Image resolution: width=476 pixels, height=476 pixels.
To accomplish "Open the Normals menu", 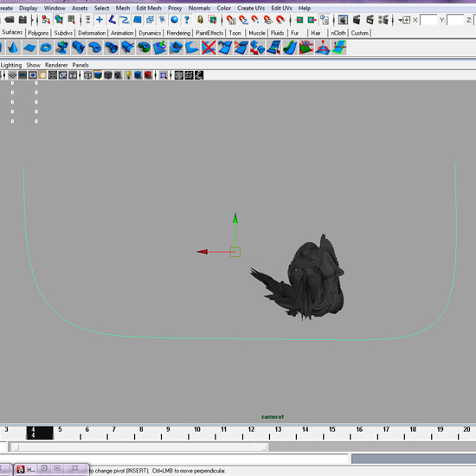I will (199, 8).
